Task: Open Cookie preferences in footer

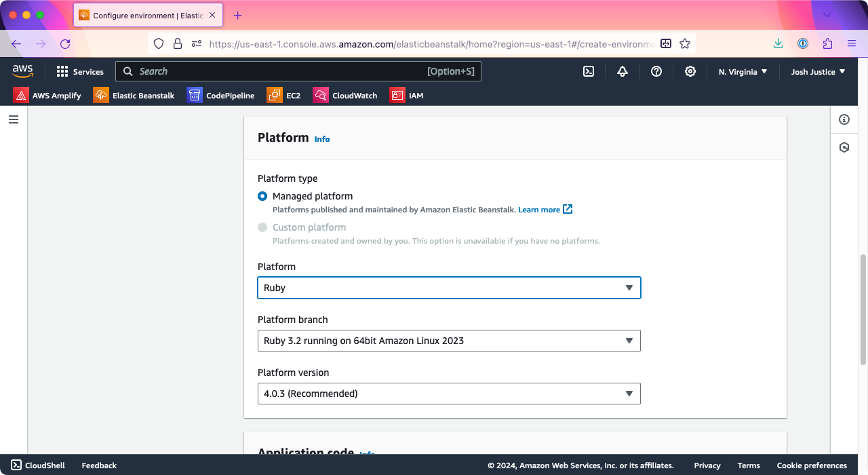Action: (812, 465)
